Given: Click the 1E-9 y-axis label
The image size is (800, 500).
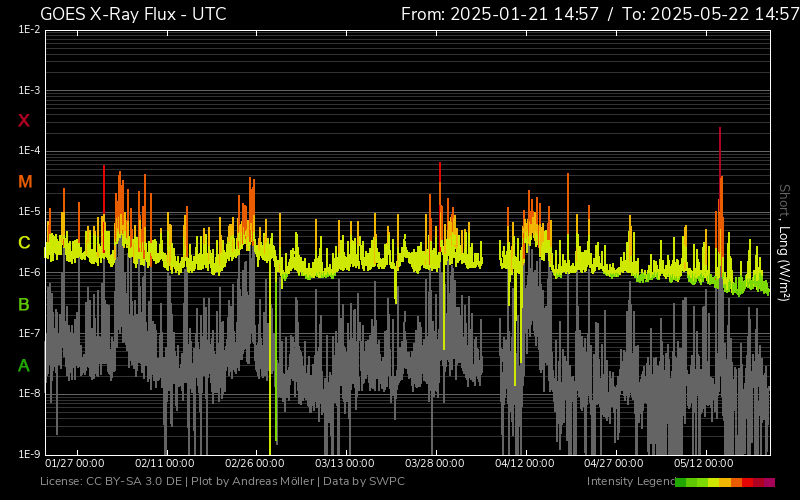Looking at the screenshot, I should pos(29,454).
